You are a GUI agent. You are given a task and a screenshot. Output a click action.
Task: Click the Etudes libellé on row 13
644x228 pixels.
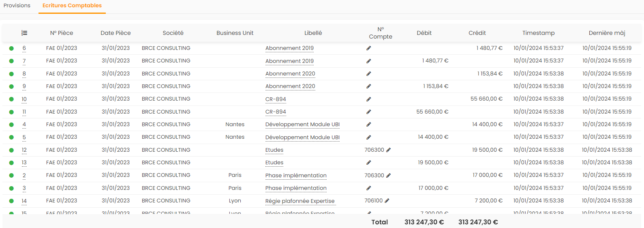(274, 163)
